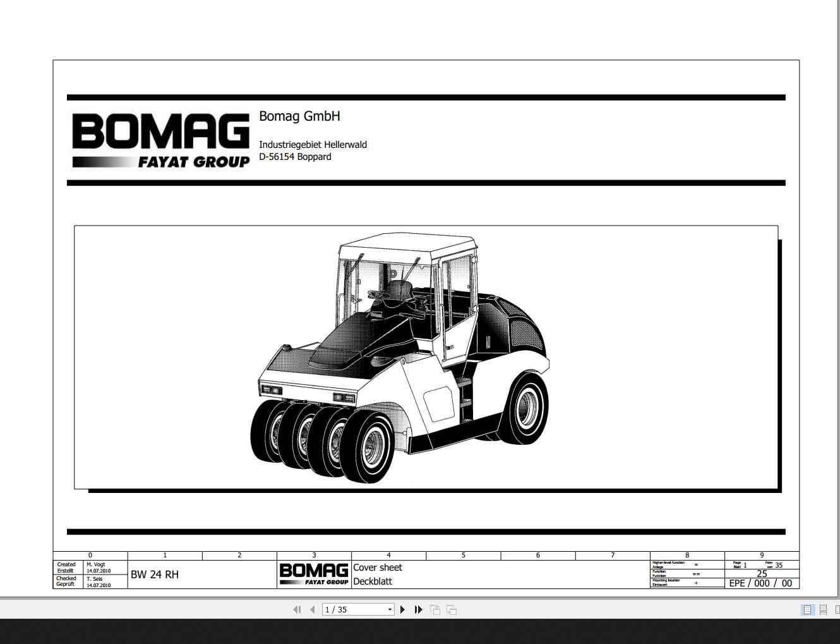Viewport: 840px width, 644px height.
Task: Go to the previous page
Action: 313,609
